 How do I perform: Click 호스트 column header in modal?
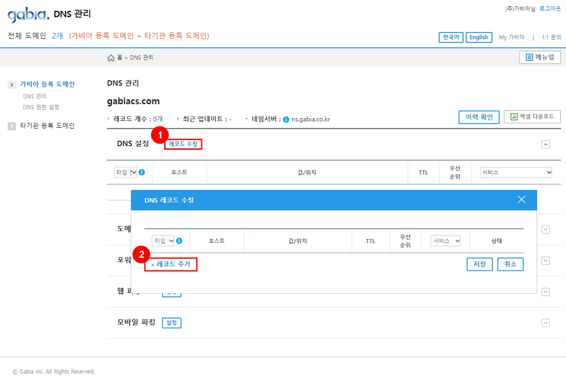pos(217,241)
